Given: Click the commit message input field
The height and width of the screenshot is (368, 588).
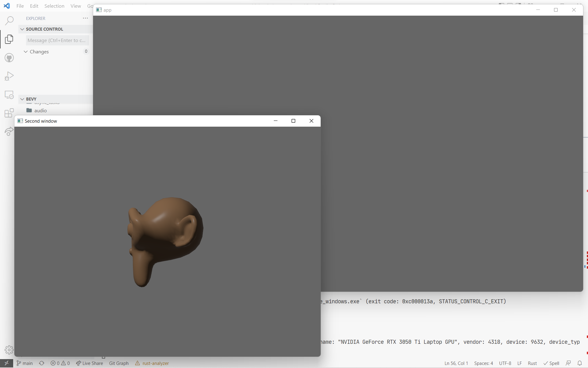Looking at the screenshot, I should pyautogui.click(x=57, y=40).
